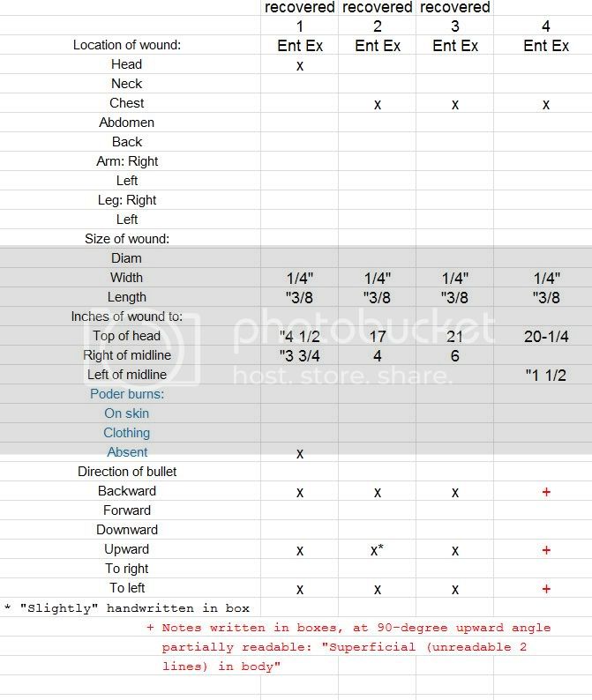Select the 20-1/4 value cell
The width and height of the screenshot is (592, 700).
coord(546,336)
